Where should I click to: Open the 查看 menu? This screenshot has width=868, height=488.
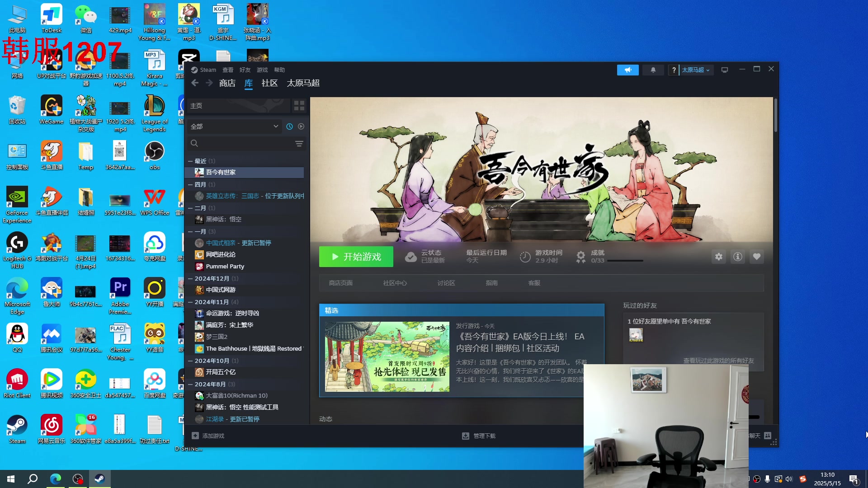tap(228, 70)
